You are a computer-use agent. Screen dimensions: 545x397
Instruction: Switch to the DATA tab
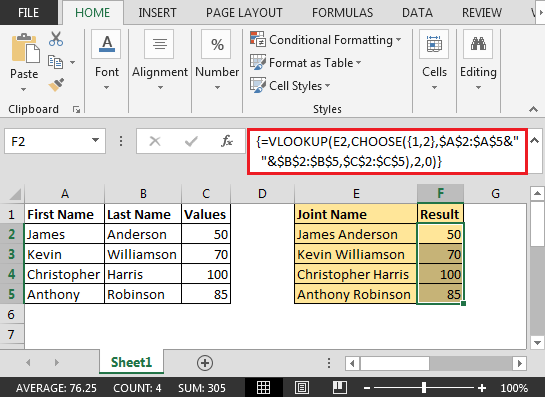pyautogui.click(x=417, y=13)
